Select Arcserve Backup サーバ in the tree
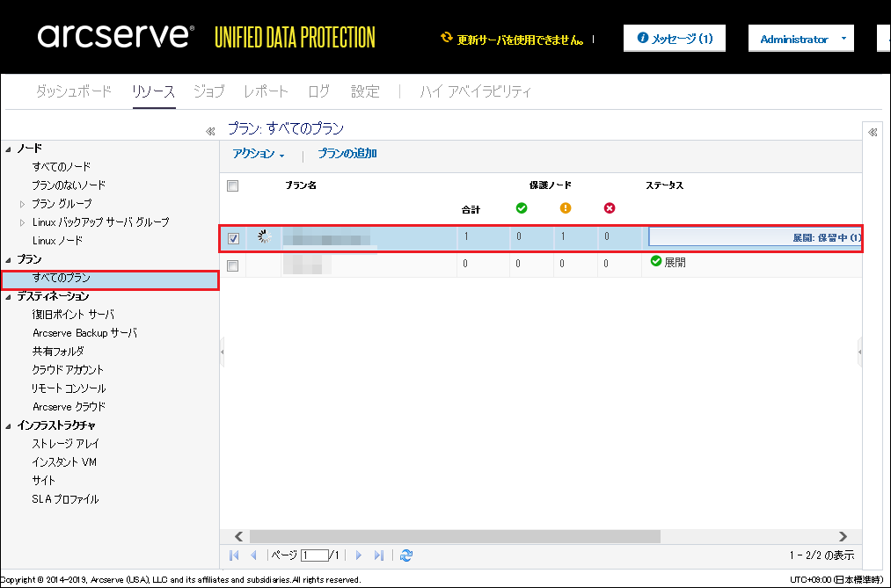 84,333
